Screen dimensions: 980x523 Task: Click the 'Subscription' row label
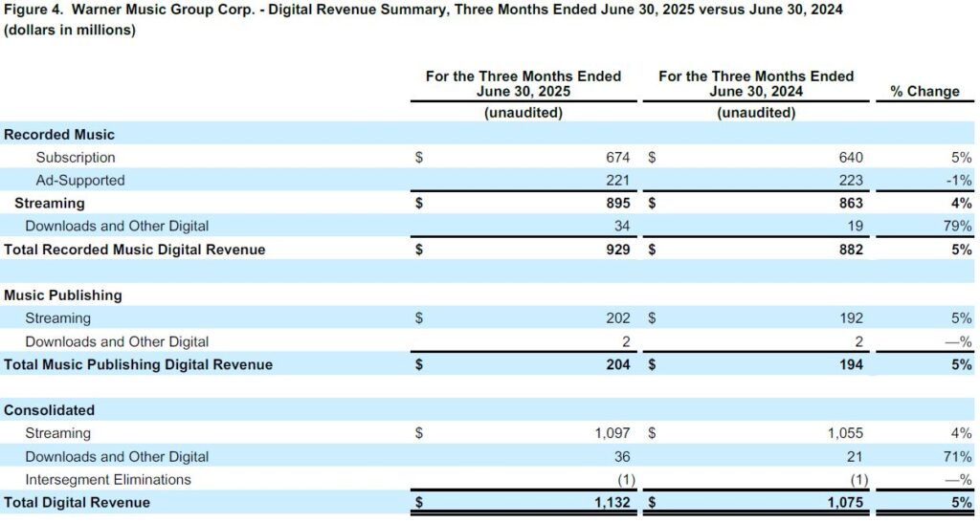click(x=76, y=157)
